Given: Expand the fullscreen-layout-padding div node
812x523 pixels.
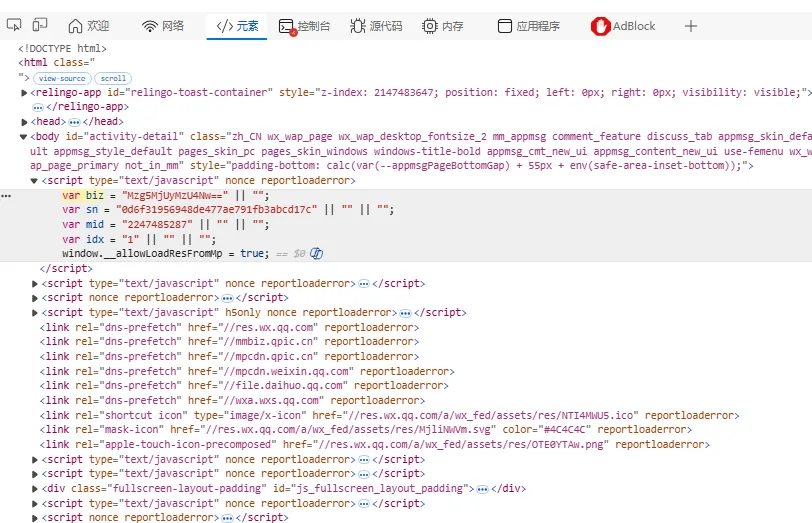Looking at the screenshot, I should 35,489.
